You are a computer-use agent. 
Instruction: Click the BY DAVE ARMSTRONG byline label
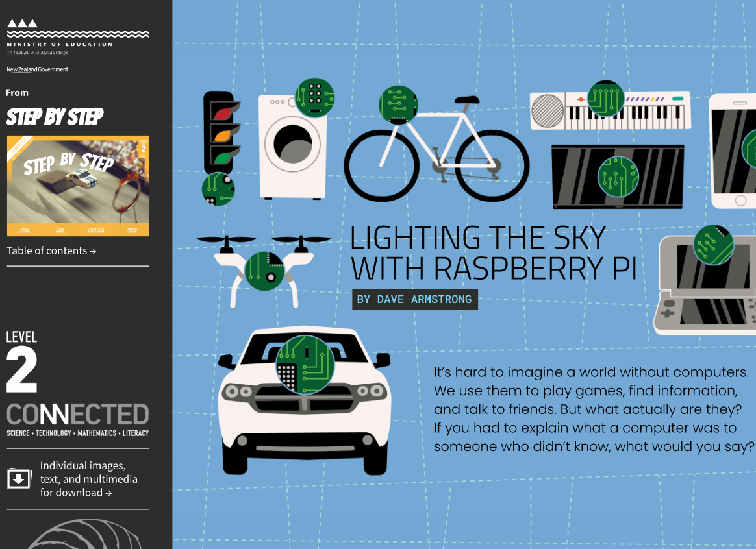[414, 299]
